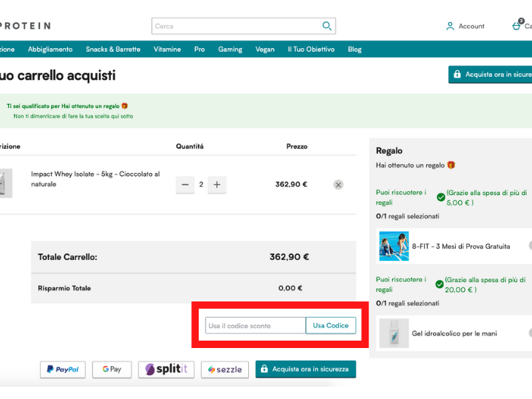Viewport: 532px width, 399px height.
Task: Click the item price 362,90 €
Action: [x=291, y=184]
